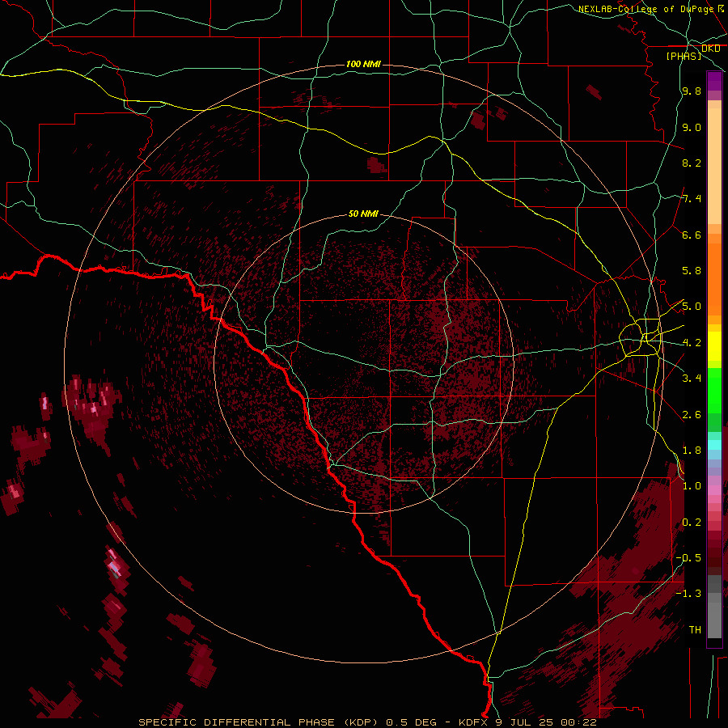The width and height of the screenshot is (728, 728).
Task: Click the 50 NMI range ring label
Action: coord(363,214)
